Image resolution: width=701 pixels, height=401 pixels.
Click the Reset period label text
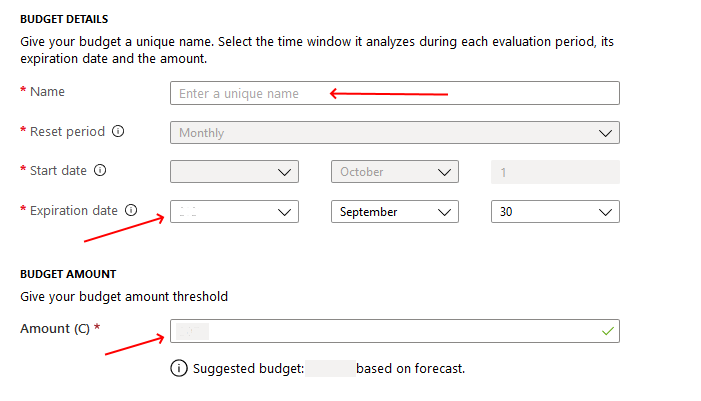(x=67, y=131)
